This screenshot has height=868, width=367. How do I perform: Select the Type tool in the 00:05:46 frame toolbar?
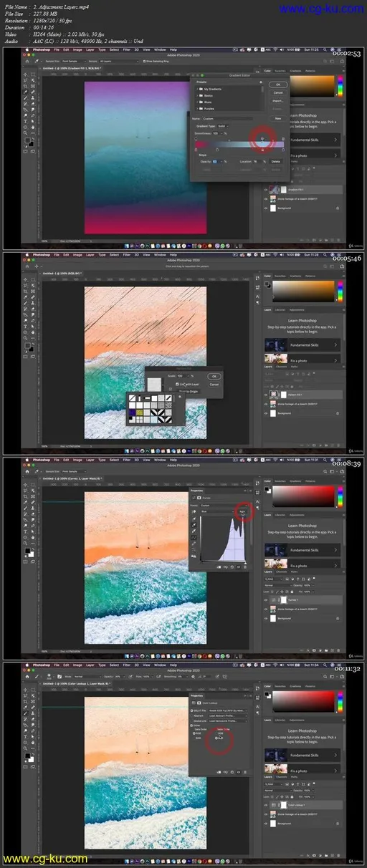(25, 327)
